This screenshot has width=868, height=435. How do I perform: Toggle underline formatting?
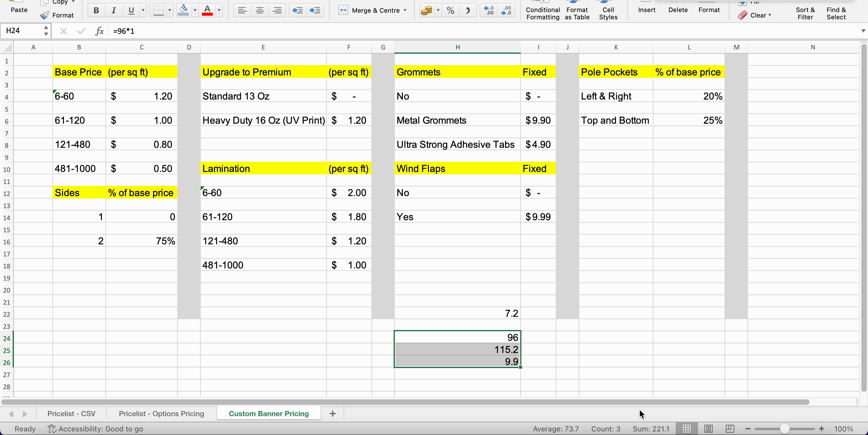click(131, 11)
